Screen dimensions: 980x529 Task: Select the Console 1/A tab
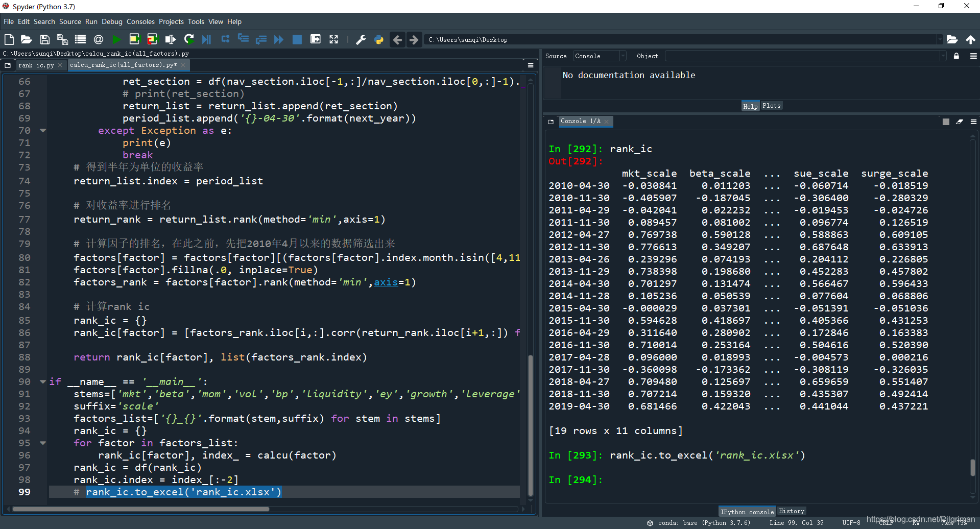click(x=580, y=122)
